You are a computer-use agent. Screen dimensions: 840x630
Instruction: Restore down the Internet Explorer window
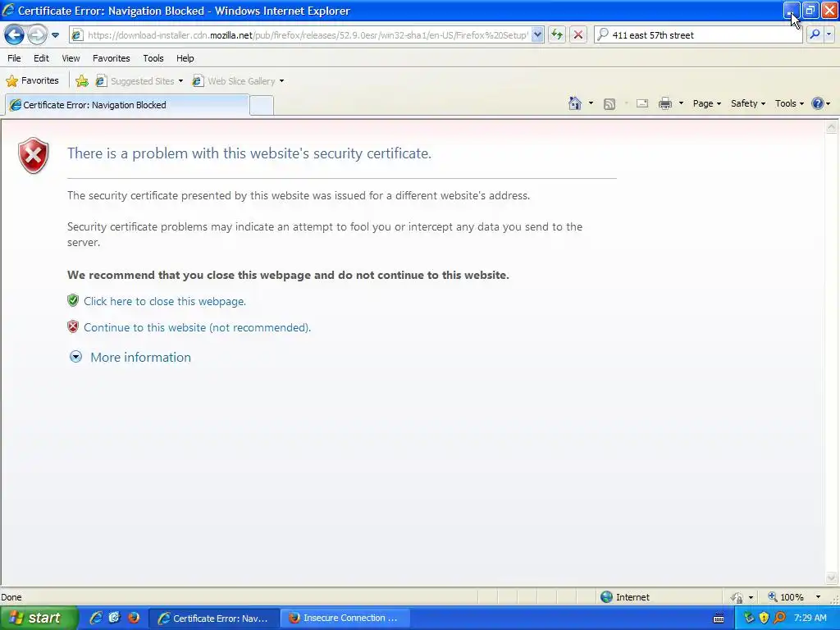[x=810, y=10]
